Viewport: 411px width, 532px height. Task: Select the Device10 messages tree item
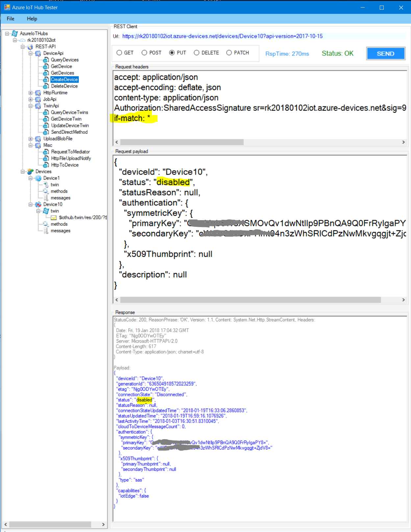pyautogui.click(x=60, y=231)
